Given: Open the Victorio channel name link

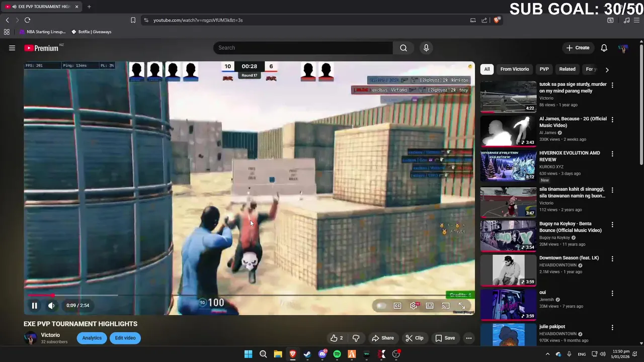Looking at the screenshot, I should click(50, 335).
